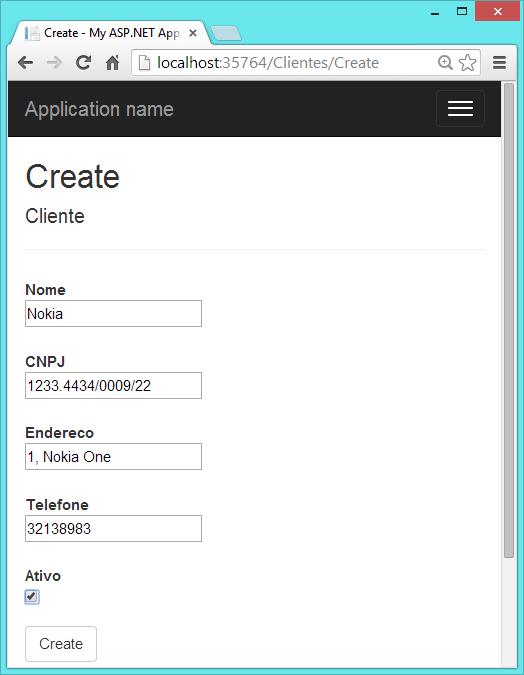Click the zoom magnifier icon in address bar
Image resolution: width=524 pixels, height=675 pixels.
coord(445,63)
